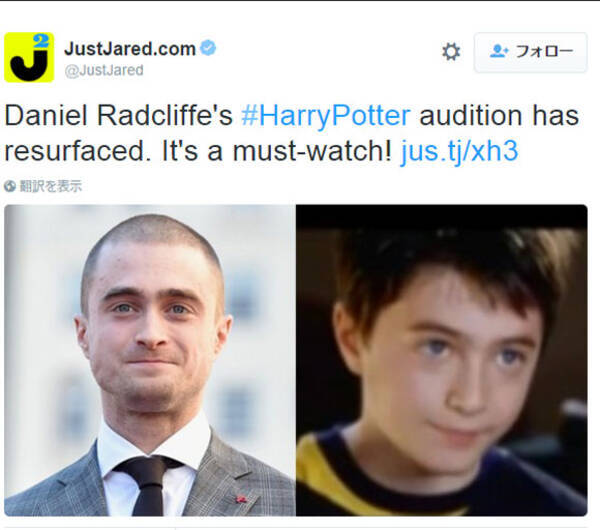Open the #HarryPotter hashtag
Image resolution: width=600 pixels, height=530 pixels.
(326, 116)
